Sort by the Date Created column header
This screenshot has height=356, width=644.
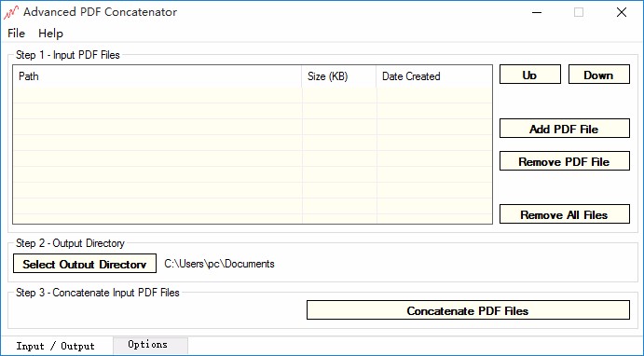pos(434,76)
